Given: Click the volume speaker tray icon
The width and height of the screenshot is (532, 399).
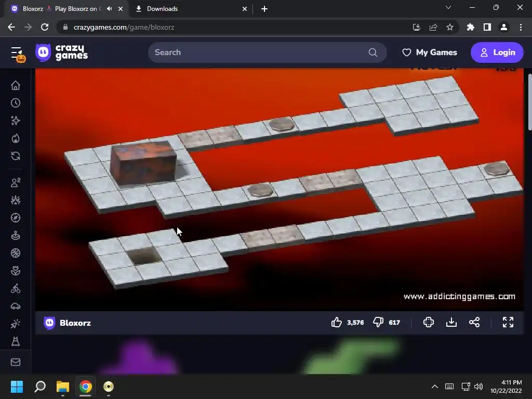Looking at the screenshot, I should pos(478,387).
